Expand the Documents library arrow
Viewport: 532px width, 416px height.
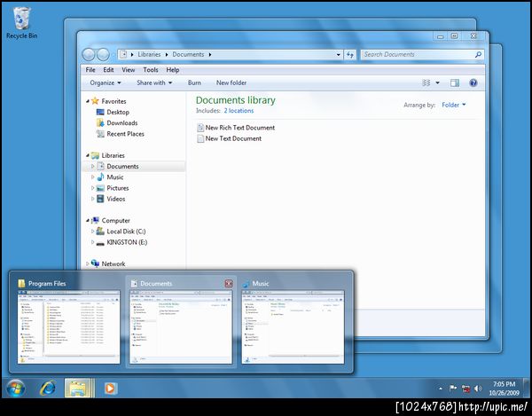click(92, 166)
